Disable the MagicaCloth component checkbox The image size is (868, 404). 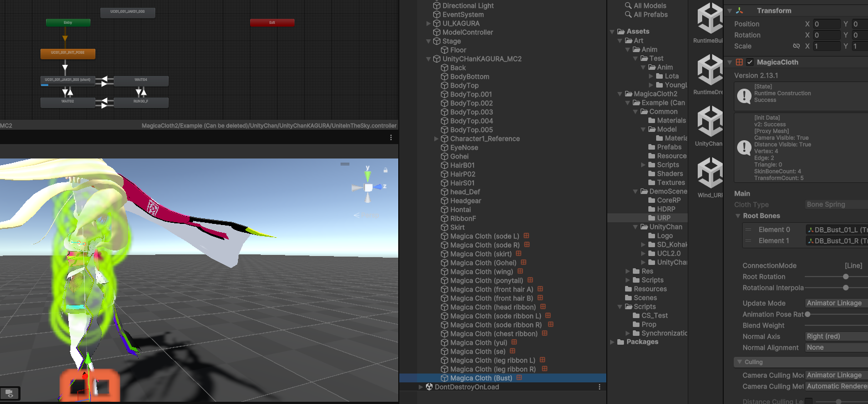click(x=750, y=62)
